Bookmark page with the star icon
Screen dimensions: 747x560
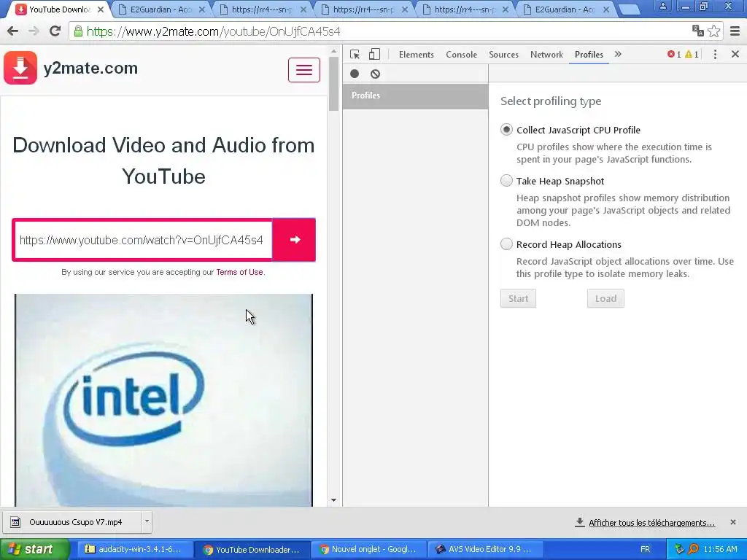click(x=713, y=31)
